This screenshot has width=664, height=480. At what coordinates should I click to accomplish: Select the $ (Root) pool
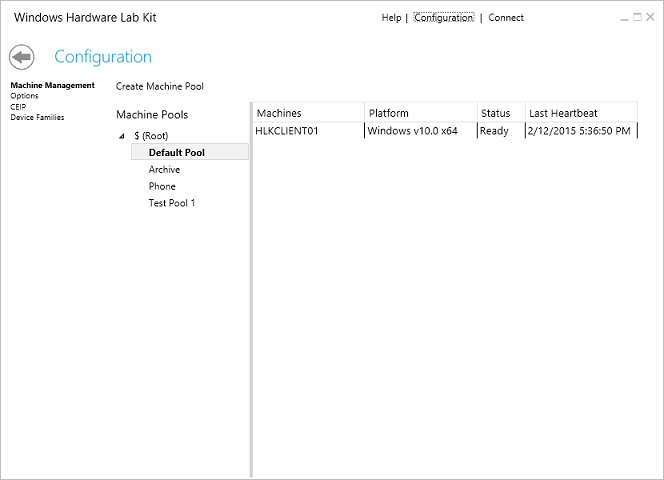pyautogui.click(x=151, y=136)
